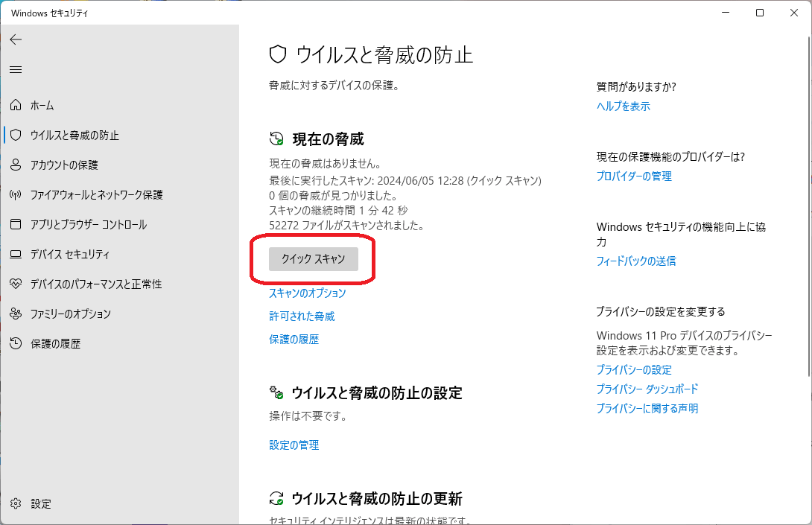Click the Windows セキュリティ window title
The image size is (812, 525).
pyautogui.click(x=50, y=13)
